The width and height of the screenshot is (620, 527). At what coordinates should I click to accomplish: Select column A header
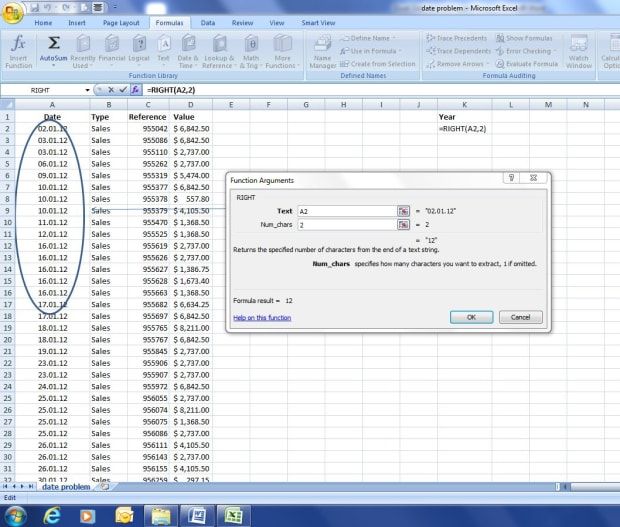pyautogui.click(x=52, y=105)
